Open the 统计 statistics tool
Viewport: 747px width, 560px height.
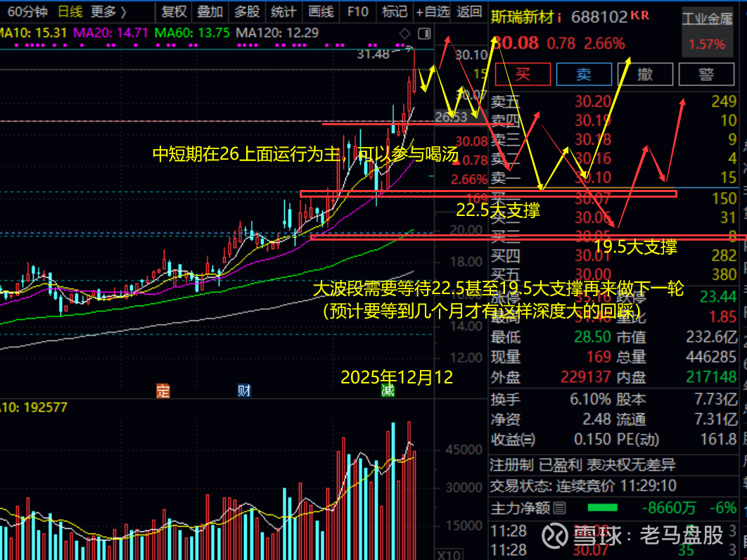[283, 11]
